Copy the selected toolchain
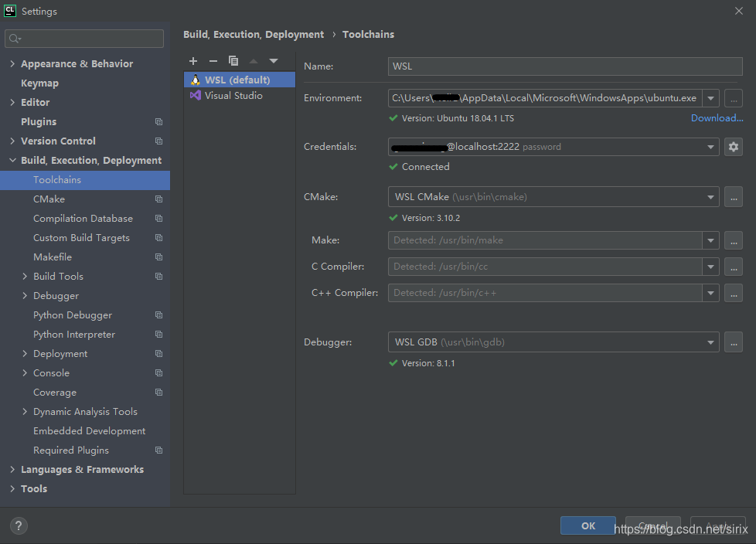 233,61
